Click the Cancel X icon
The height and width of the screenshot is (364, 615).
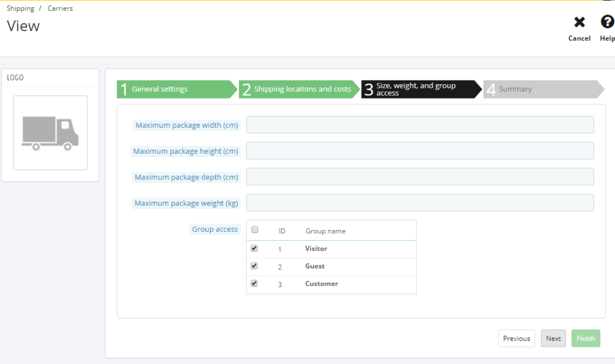(x=579, y=23)
